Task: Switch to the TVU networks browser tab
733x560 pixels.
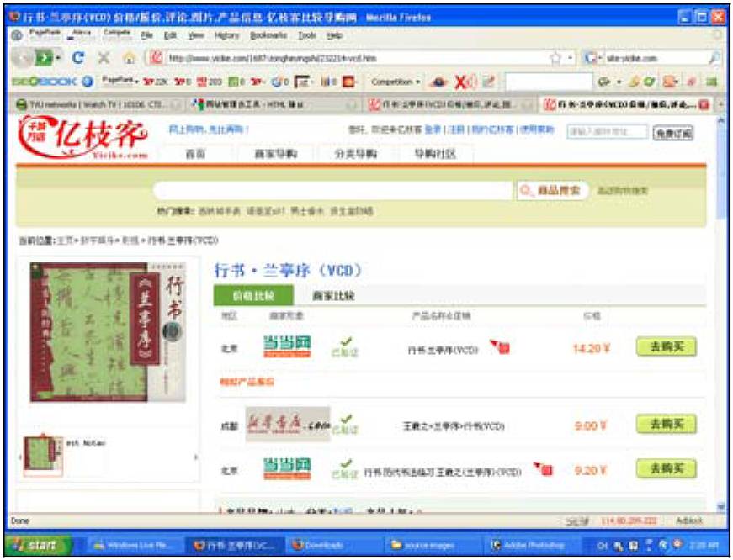Action: pyautogui.click(x=97, y=104)
